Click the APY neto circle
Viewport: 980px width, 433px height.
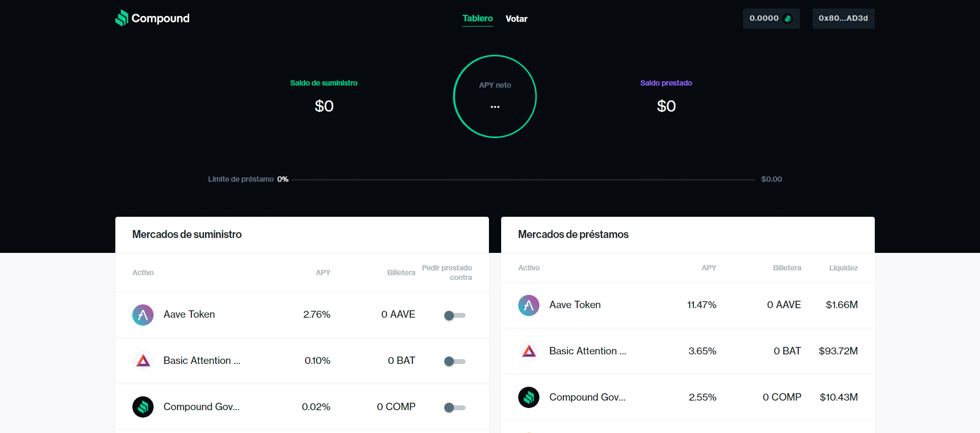coord(495,96)
